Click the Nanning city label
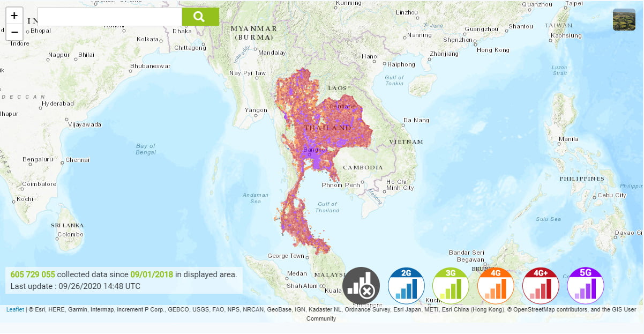 pyautogui.click(x=420, y=35)
